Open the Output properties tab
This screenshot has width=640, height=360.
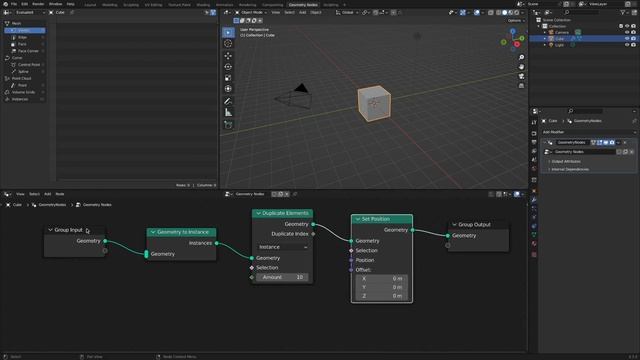[x=534, y=142]
